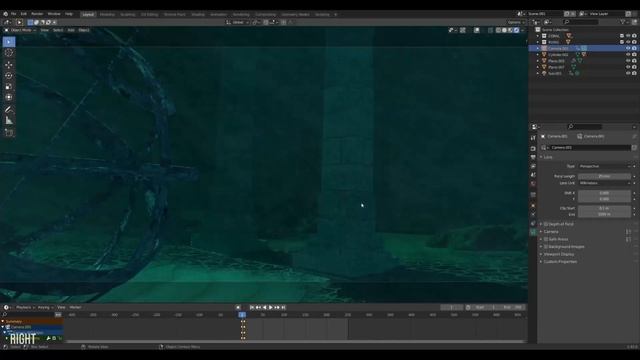This screenshot has height=360, width=640.
Task: Toggle viewport gizmos
Action: 462,30
